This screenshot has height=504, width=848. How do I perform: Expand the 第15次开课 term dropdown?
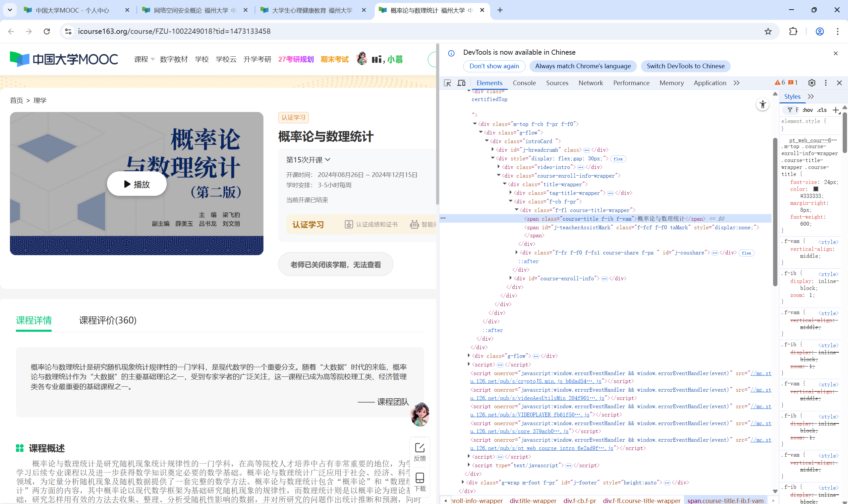coord(308,160)
